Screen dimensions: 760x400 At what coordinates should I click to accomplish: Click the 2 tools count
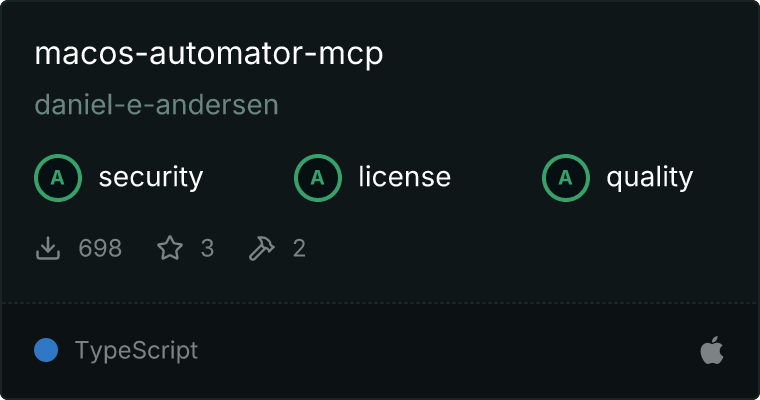click(299, 248)
